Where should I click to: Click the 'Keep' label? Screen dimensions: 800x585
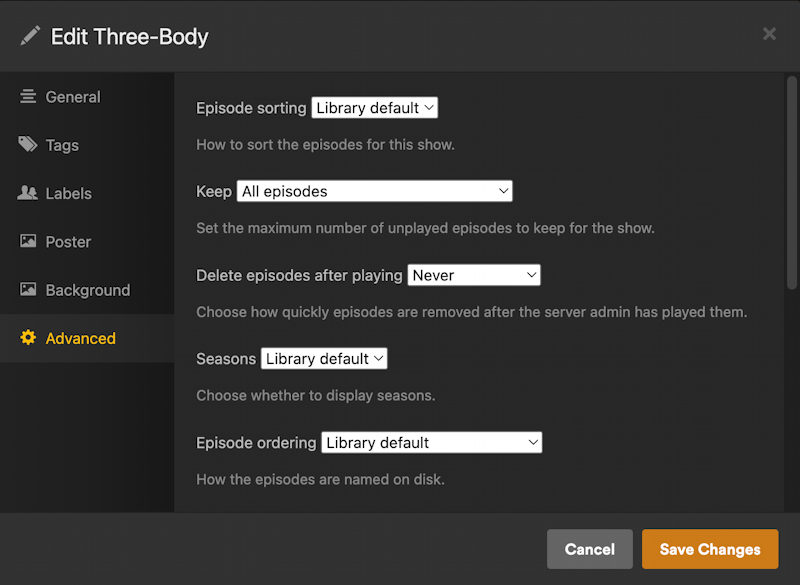point(214,192)
